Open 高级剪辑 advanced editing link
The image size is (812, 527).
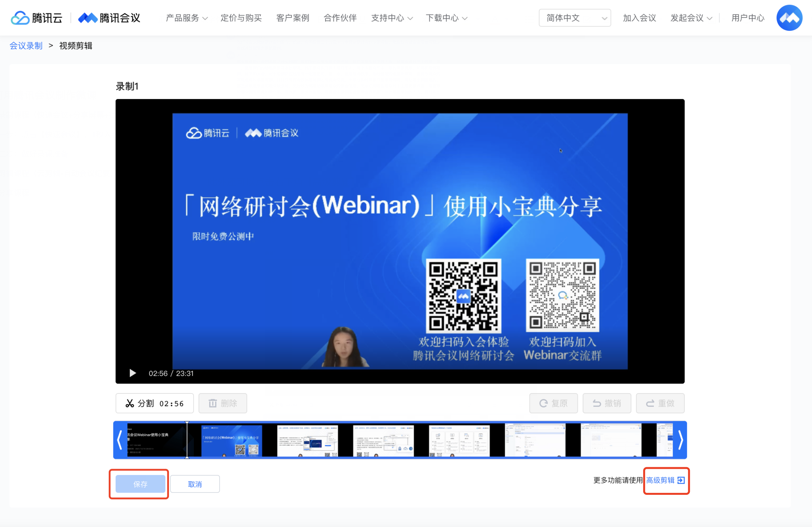tap(660, 480)
